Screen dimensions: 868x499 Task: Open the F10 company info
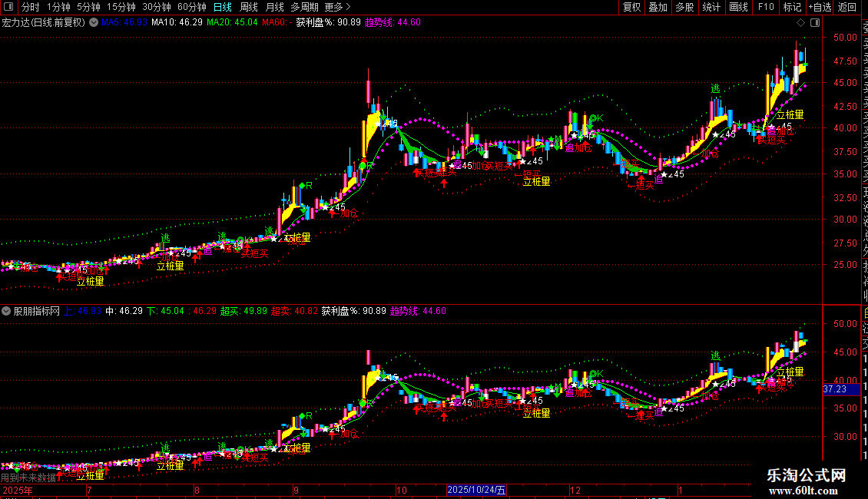766,7
